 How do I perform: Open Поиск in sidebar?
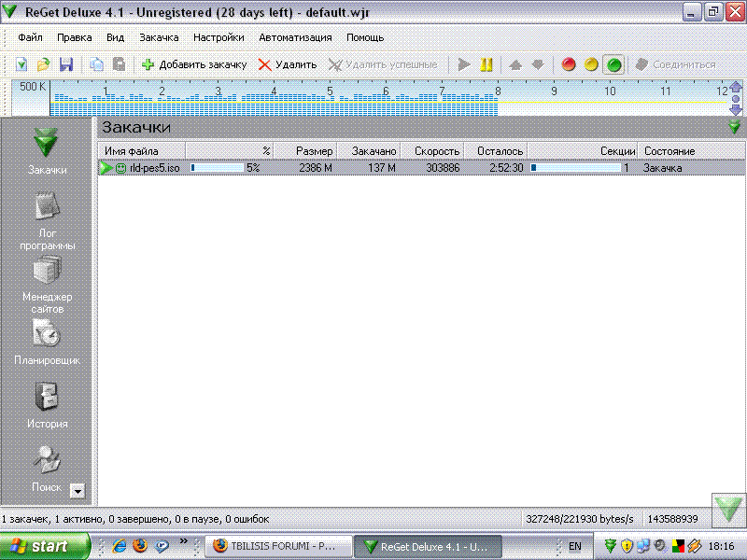(x=47, y=469)
